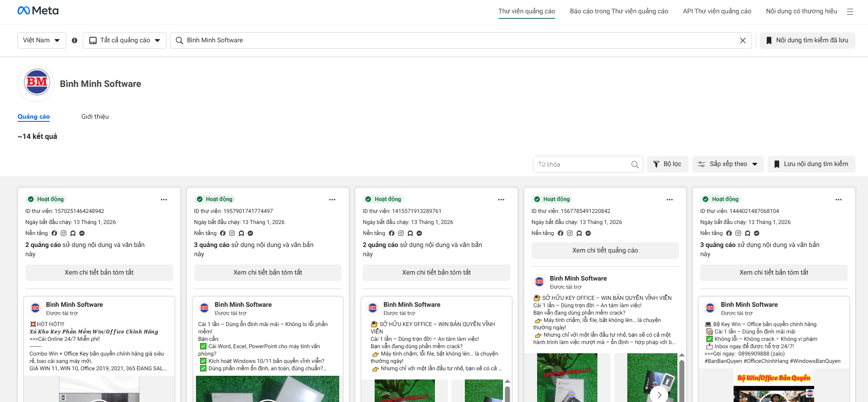Image resolution: width=868 pixels, height=402 pixels.
Task: Click Lưu nội dung tìm kiếm button
Action: pyautogui.click(x=811, y=164)
